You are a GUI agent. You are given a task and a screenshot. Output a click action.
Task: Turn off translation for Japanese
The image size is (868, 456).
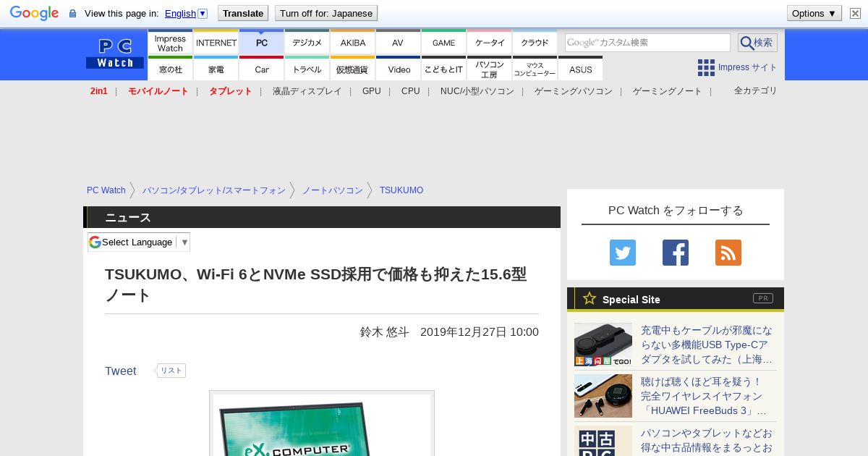[x=326, y=13]
